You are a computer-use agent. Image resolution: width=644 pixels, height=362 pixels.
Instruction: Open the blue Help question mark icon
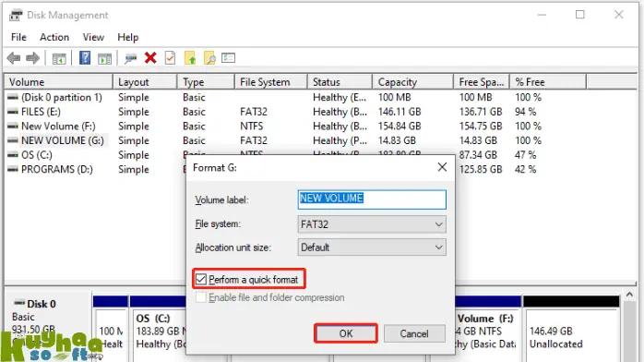point(85,58)
